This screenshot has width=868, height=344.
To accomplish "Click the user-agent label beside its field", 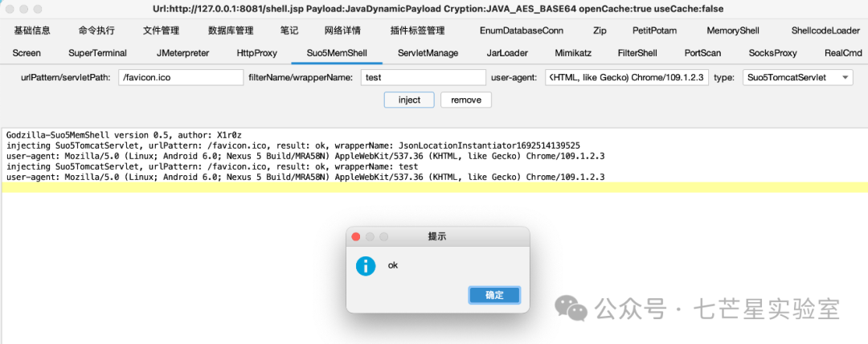I will 514,77.
